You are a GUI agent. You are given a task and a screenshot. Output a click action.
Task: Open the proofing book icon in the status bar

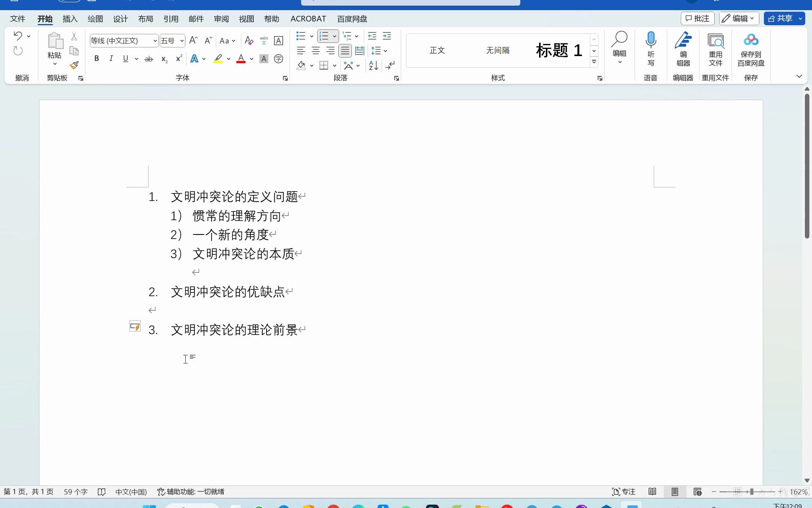click(x=101, y=492)
